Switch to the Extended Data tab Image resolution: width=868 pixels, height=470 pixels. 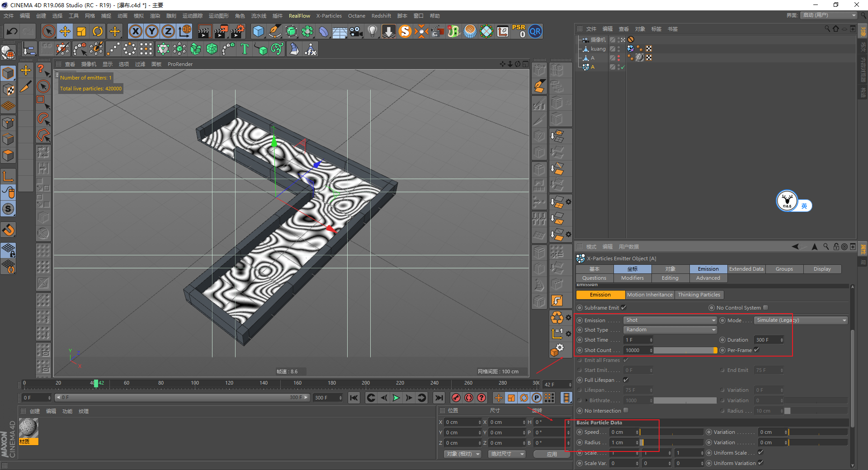point(746,269)
